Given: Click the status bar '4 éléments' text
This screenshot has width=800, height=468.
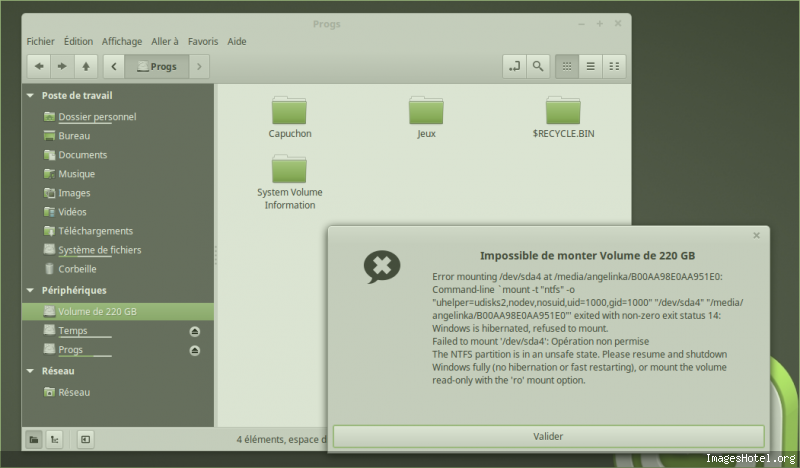Looking at the screenshot, I should (x=281, y=439).
